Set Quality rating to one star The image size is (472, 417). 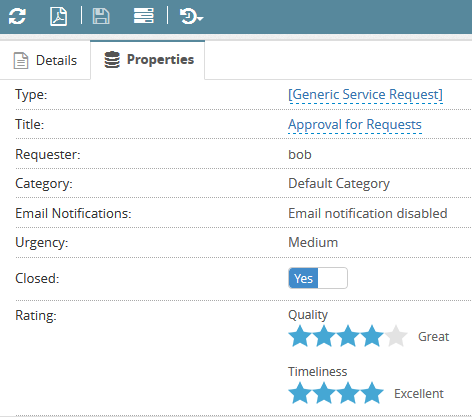coord(300,336)
